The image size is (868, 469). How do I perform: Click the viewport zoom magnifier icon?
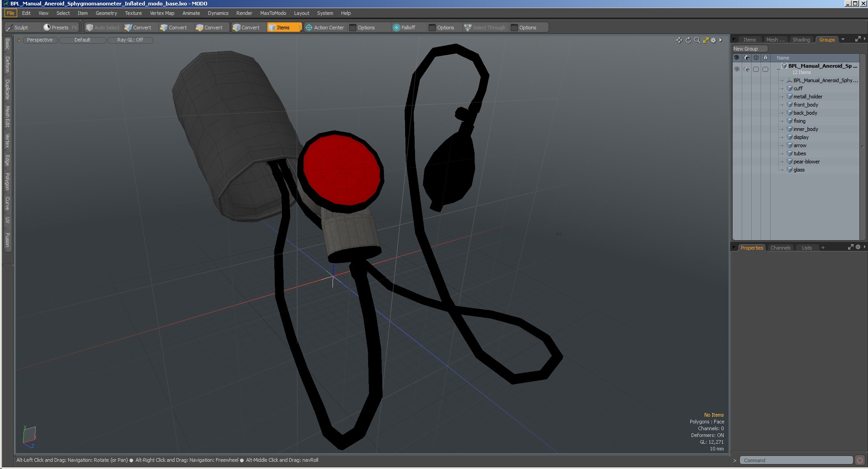click(x=697, y=40)
